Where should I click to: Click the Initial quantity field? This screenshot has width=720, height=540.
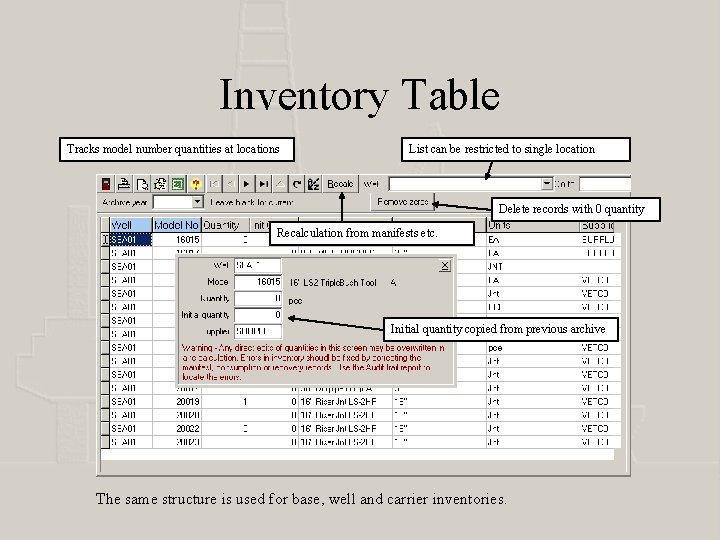[258, 315]
